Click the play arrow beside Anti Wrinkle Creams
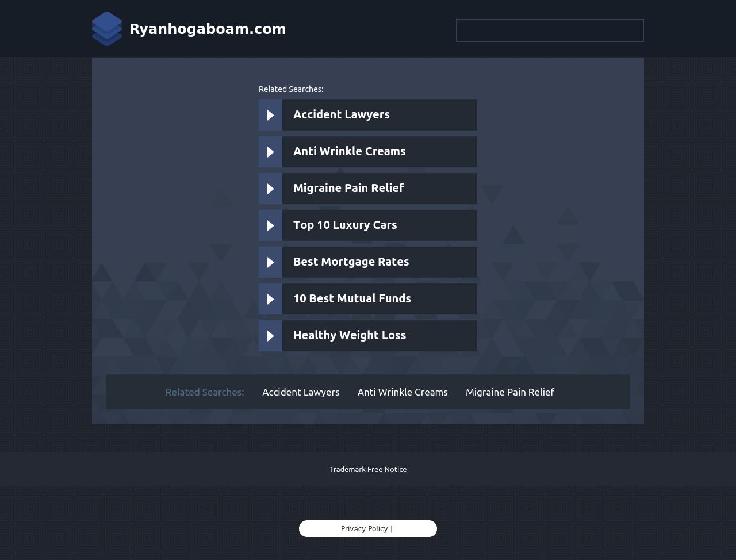This screenshot has height=560, width=736. point(270,152)
